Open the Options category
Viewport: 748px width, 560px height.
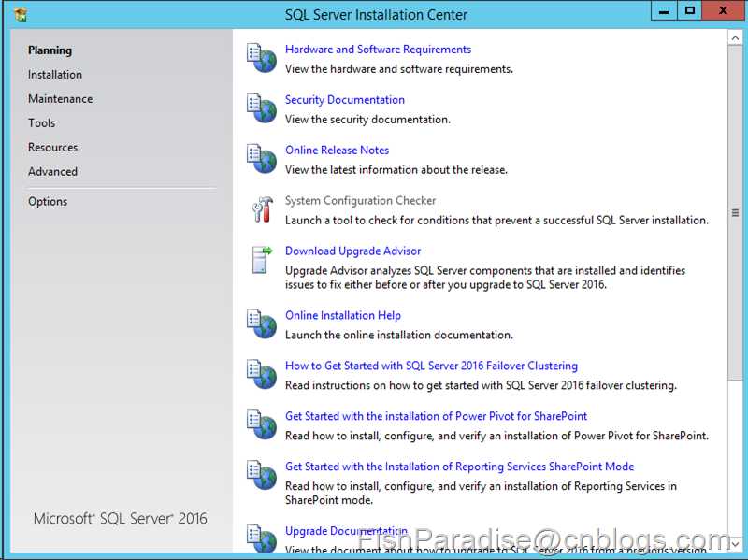48,201
